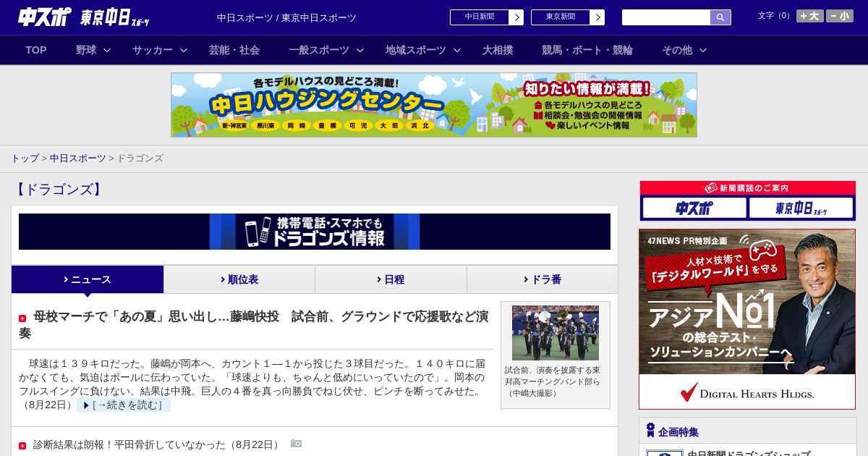Click 中日スポーツ / 東京中日スポーツ header text
868x456 pixels.
pos(286,17)
